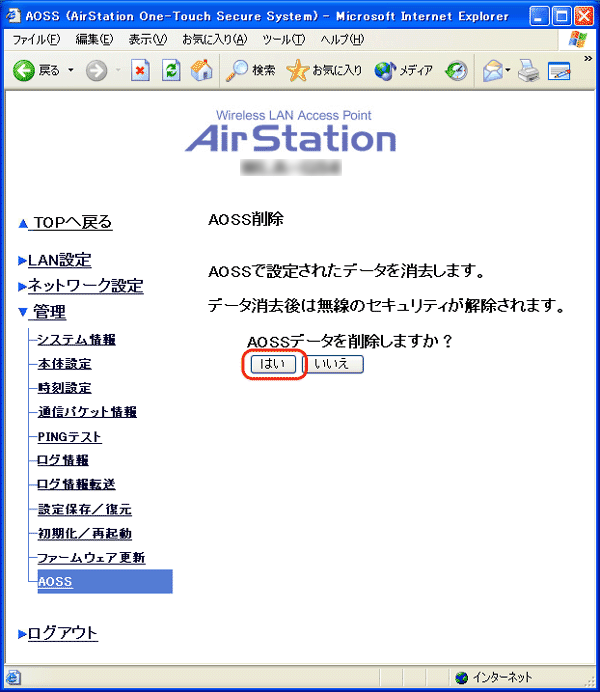Open the Mail button dropdown arrow

click(x=508, y=70)
